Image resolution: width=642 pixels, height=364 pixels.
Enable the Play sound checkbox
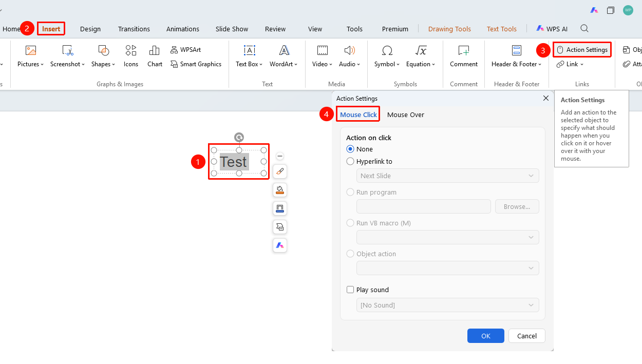pos(350,290)
